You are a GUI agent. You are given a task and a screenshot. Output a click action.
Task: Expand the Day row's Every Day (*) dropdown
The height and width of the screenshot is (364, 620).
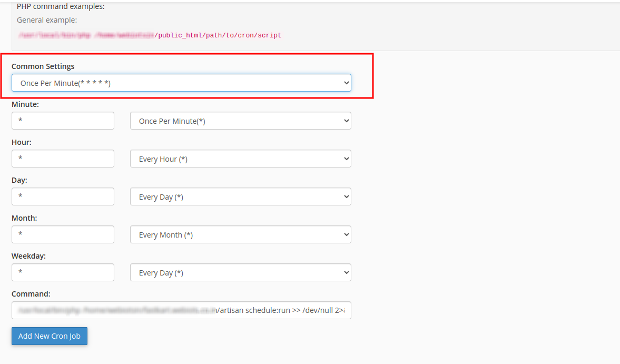tap(240, 196)
